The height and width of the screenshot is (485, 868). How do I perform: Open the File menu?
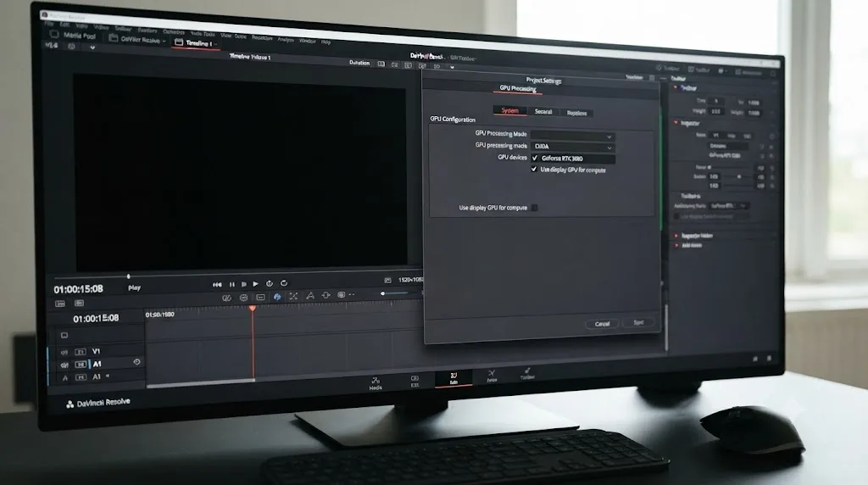[49, 24]
